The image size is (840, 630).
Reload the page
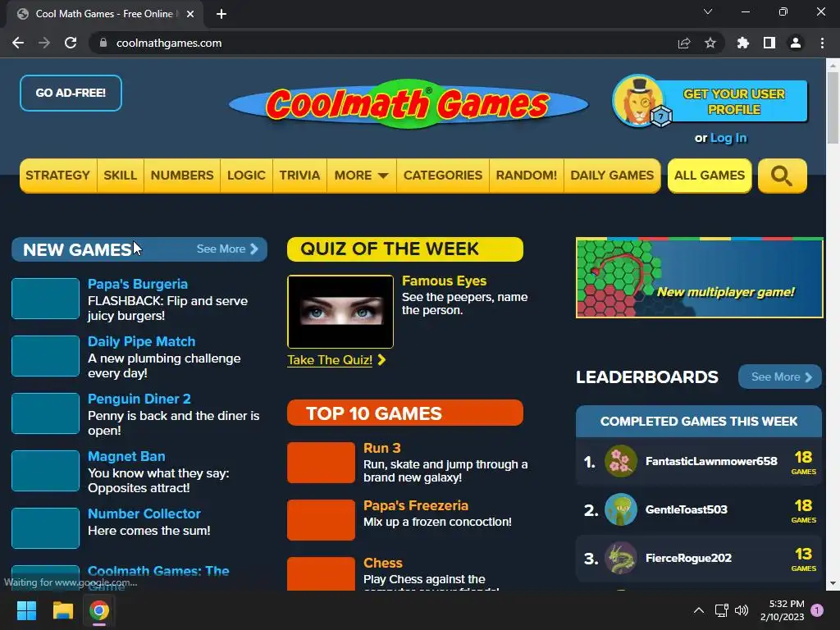click(x=71, y=43)
